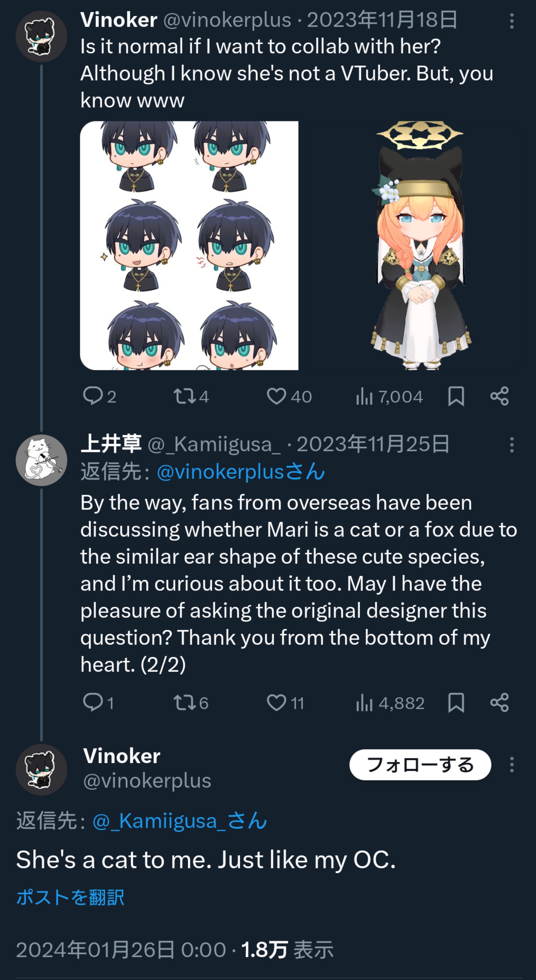
Task: Open more options on Kamiigusa's tweet
Action: [512, 444]
